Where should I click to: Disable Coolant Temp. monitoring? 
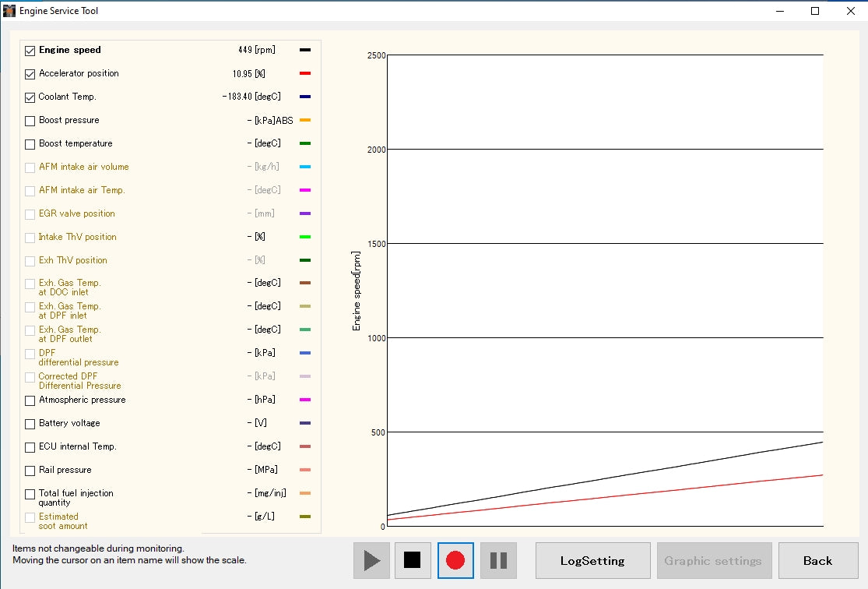(x=30, y=96)
